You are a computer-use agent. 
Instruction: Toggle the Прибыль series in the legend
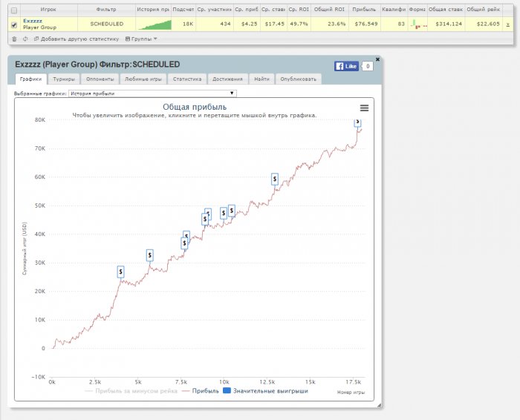[x=201, y=391]
